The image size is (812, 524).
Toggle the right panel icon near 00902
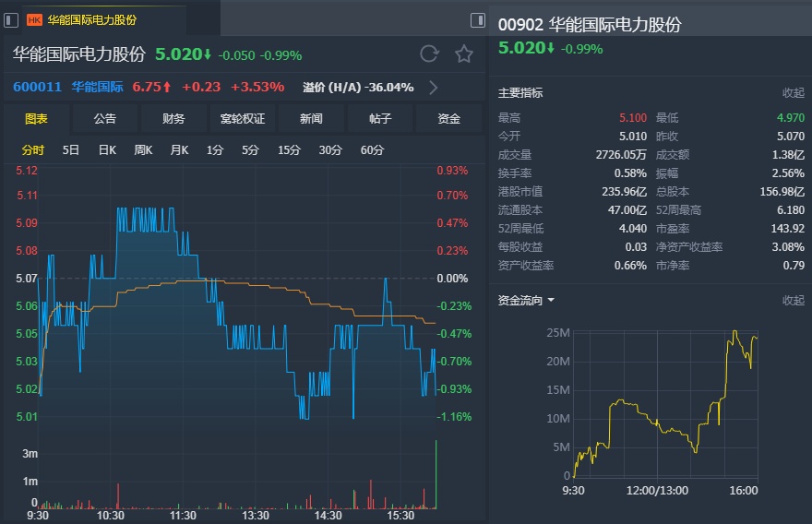[x=477, y=20]
